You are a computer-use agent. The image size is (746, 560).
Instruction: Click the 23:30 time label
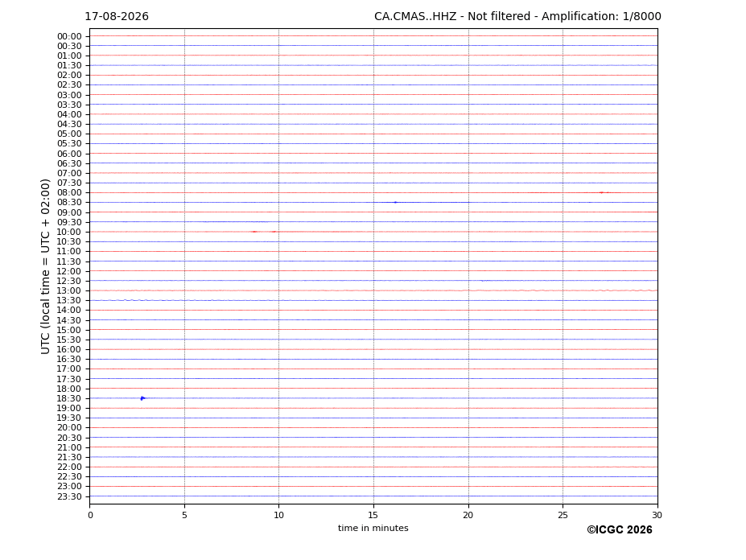coord(69,496)
